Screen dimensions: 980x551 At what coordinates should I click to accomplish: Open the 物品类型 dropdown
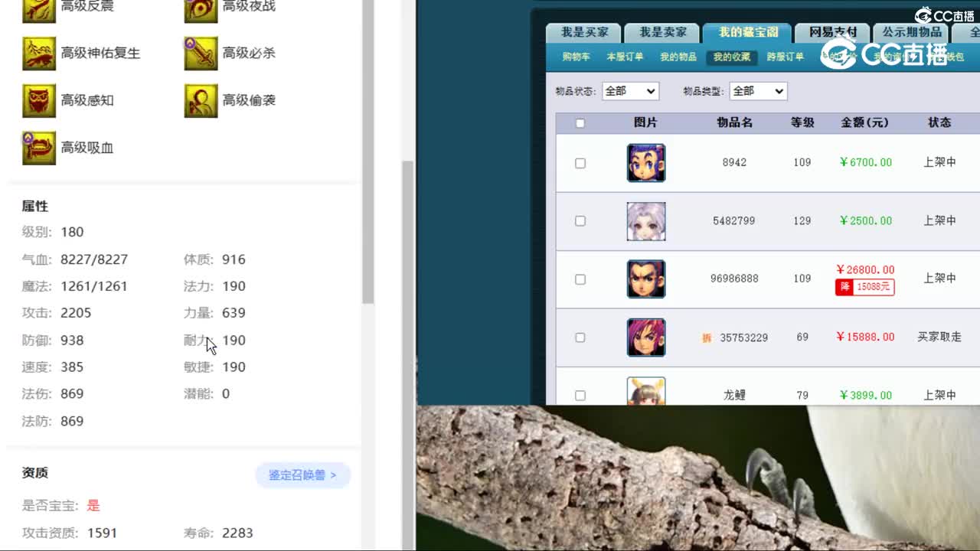click(757, 90)
